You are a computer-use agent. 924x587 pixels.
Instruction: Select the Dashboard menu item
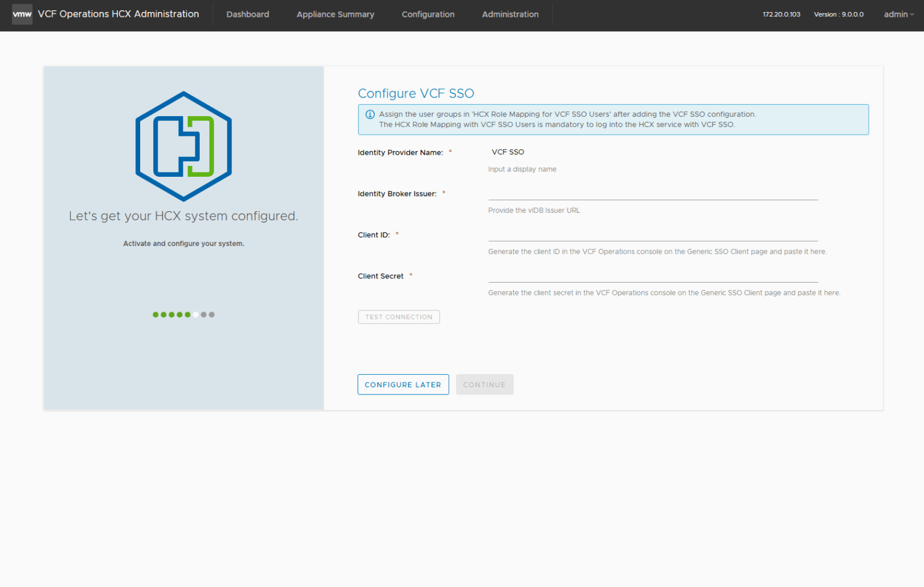247,14
